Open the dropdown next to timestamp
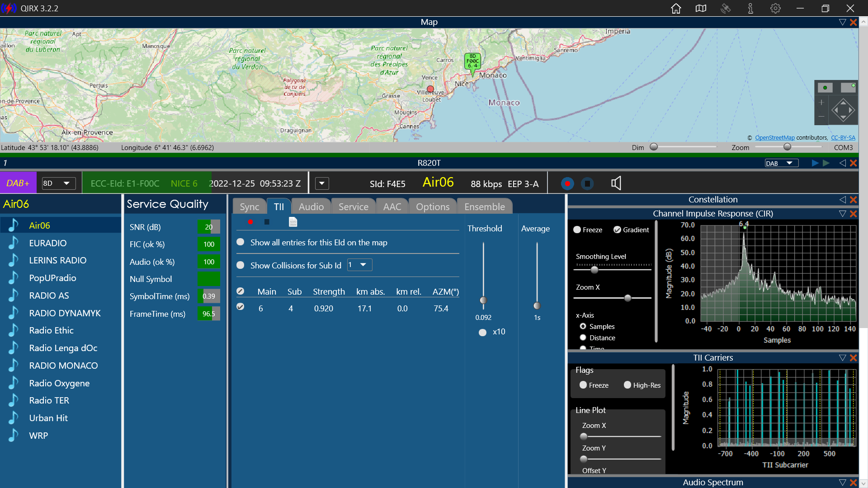Viewport: 868px width, 488px height. tap(322, 183)
